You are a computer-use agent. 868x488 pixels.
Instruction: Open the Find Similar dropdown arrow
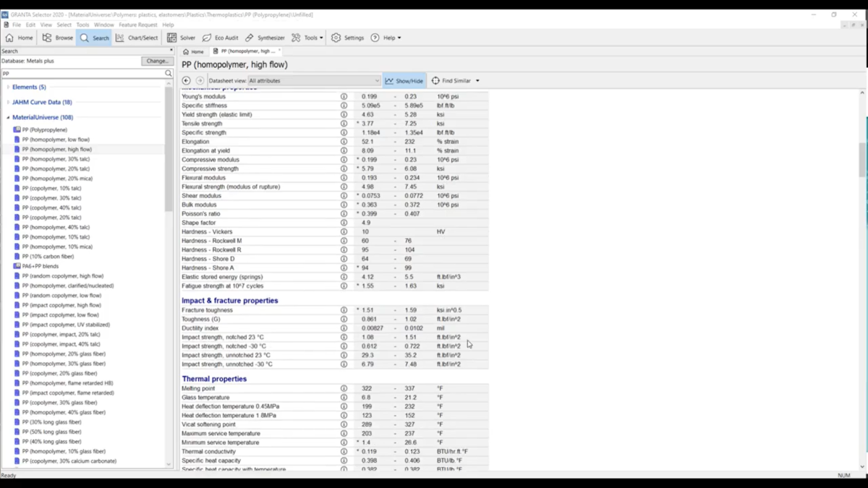coord(477,81)
